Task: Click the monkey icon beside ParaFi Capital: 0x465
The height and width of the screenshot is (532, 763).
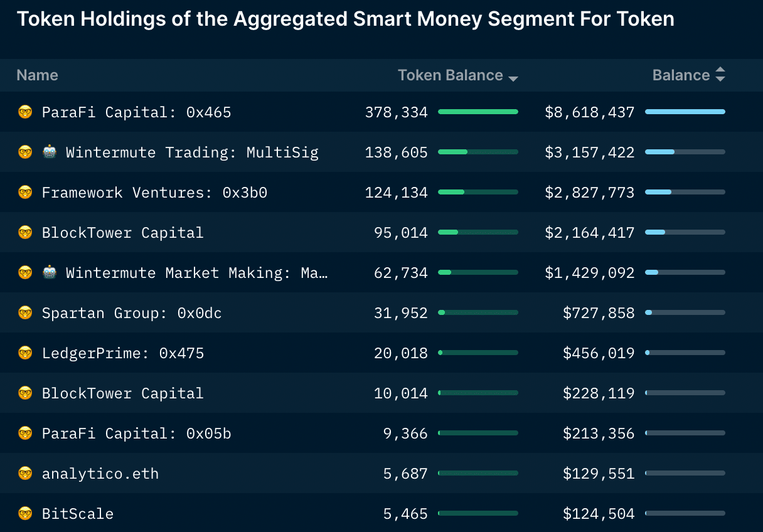Action: (25, 112)
